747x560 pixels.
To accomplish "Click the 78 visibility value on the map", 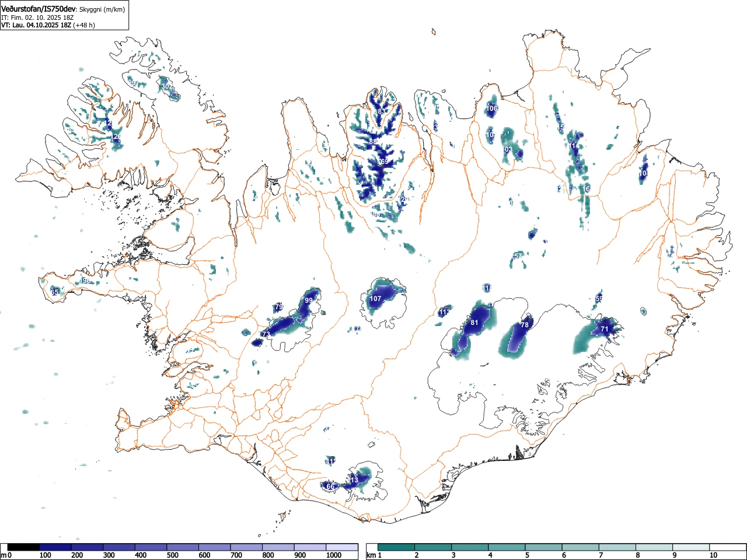I will 525,325.
